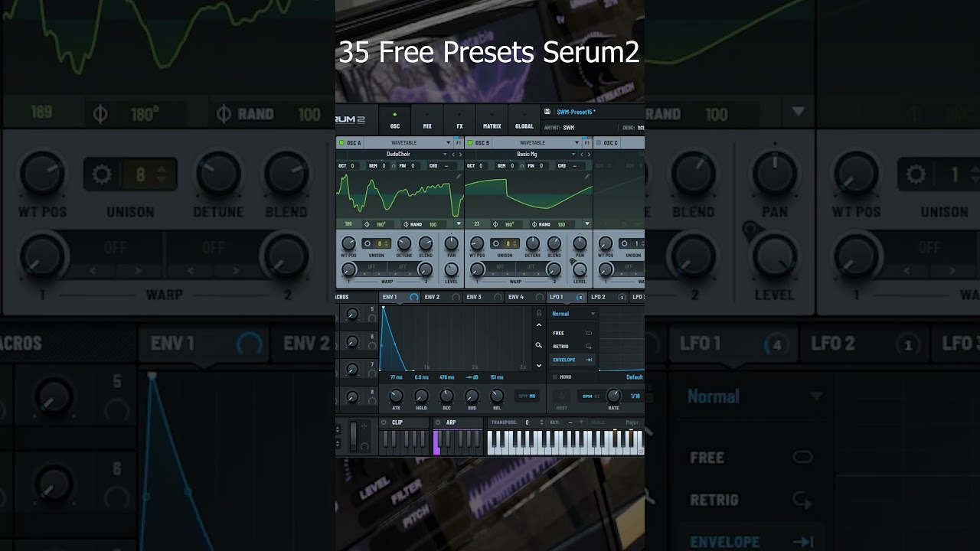Switch to the OSC tab
The image size is (980, 551).
point(395,120)
